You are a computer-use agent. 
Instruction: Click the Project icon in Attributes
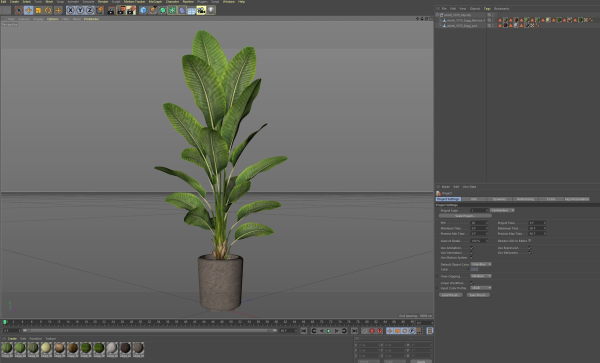[439, 194]
